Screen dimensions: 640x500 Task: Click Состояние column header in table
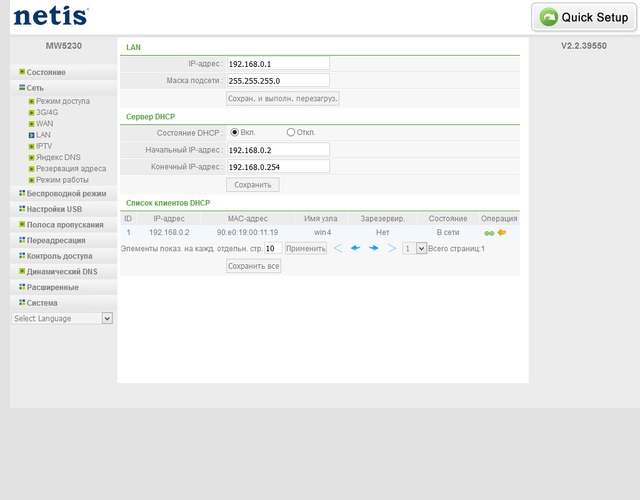click(x=448, y=218)
